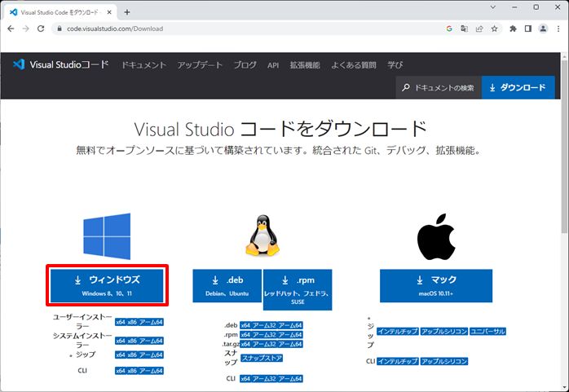Select インテルチップ for Mac ジップ
Viewport: 569px width, 392px height.
click(x=398, y=332)
